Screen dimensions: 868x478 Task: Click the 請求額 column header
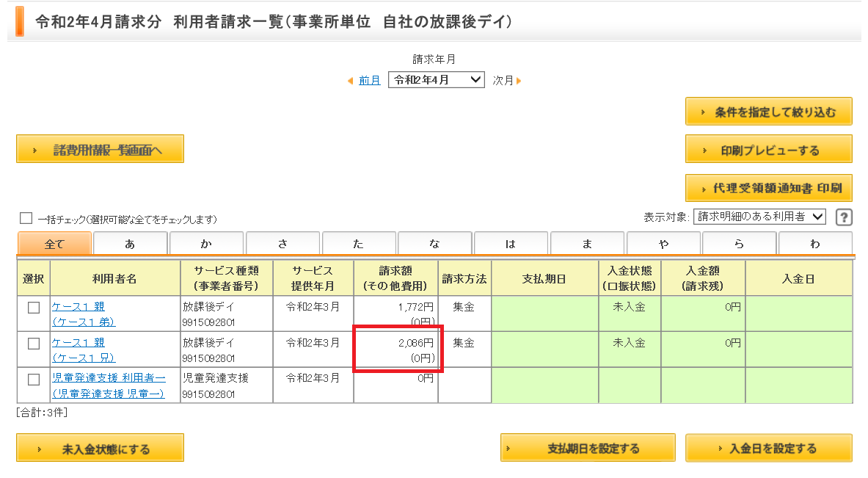(x=395, y=278)
